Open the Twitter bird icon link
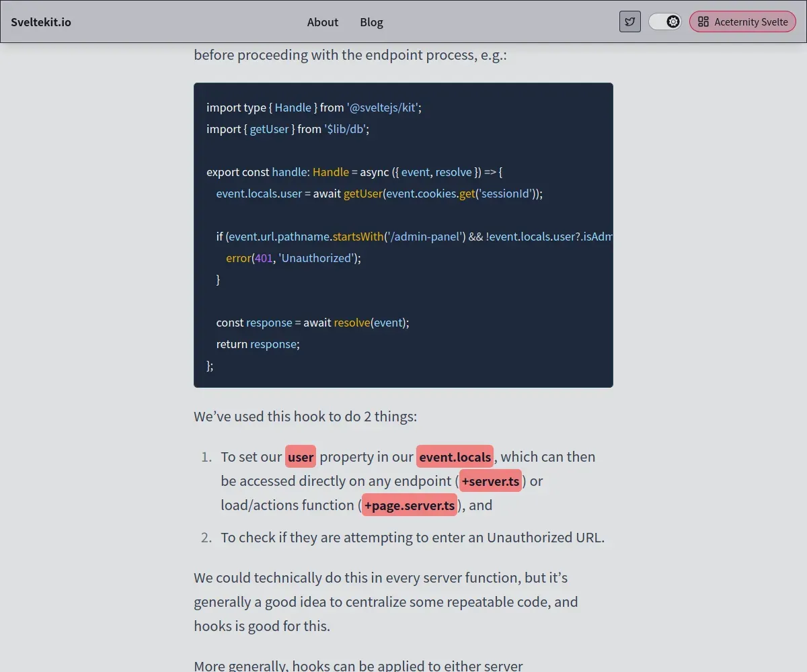 (x=630, y=22)
